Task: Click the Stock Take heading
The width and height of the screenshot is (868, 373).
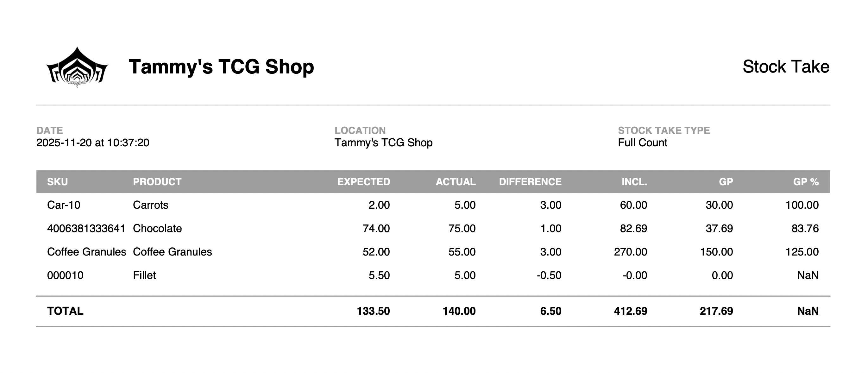Action: (785, 67)
